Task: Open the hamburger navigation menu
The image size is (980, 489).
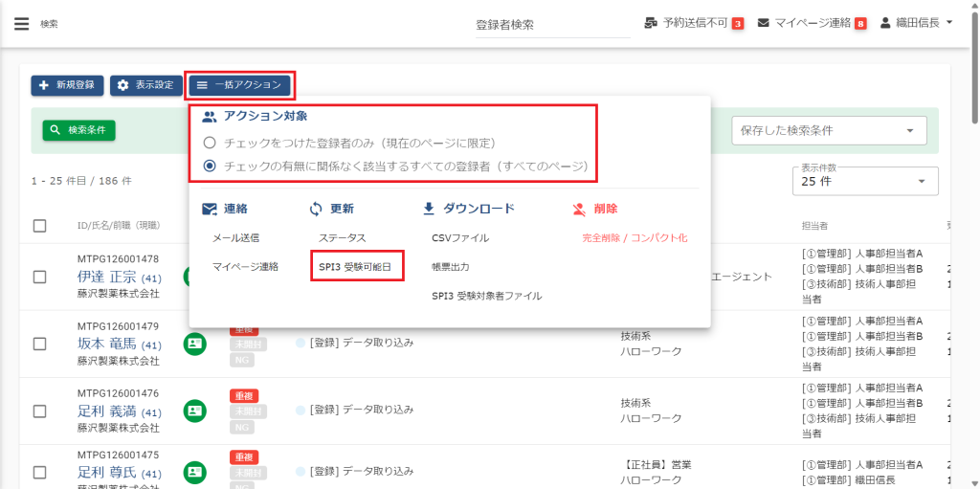Action: point(21,24)
